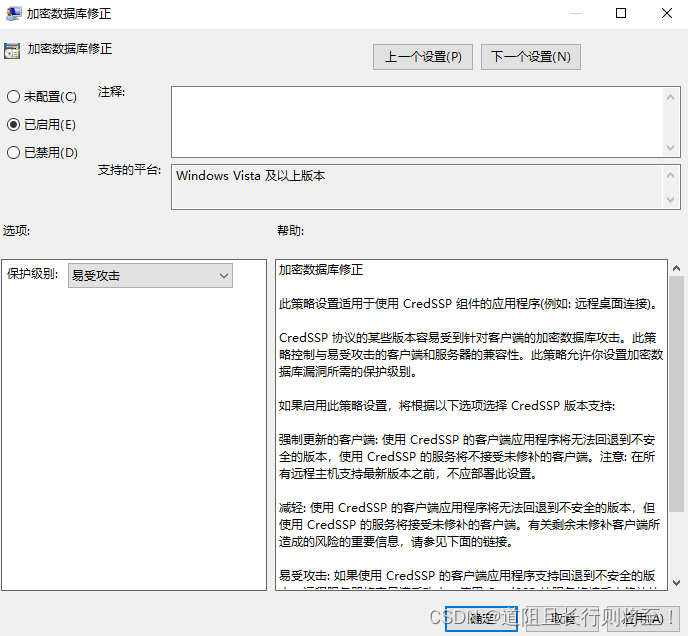Click down arrow in 支持的平台 box scrollbar
688x636 pixels.
point(670,200)
